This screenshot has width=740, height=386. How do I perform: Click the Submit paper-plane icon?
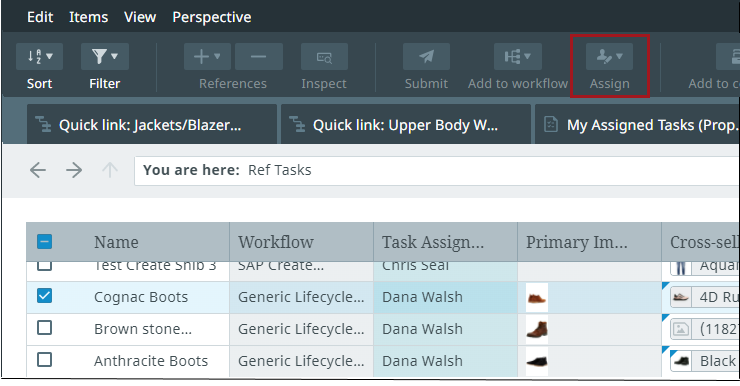point(426,57)
